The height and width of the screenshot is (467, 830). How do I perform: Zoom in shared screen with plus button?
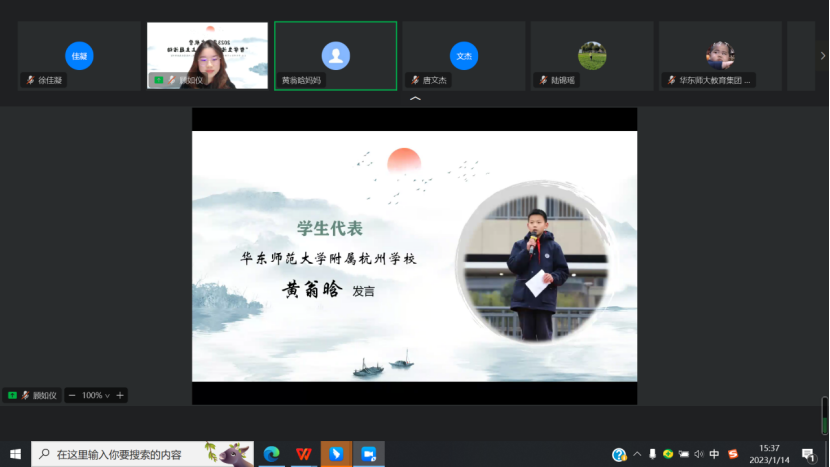120,395
